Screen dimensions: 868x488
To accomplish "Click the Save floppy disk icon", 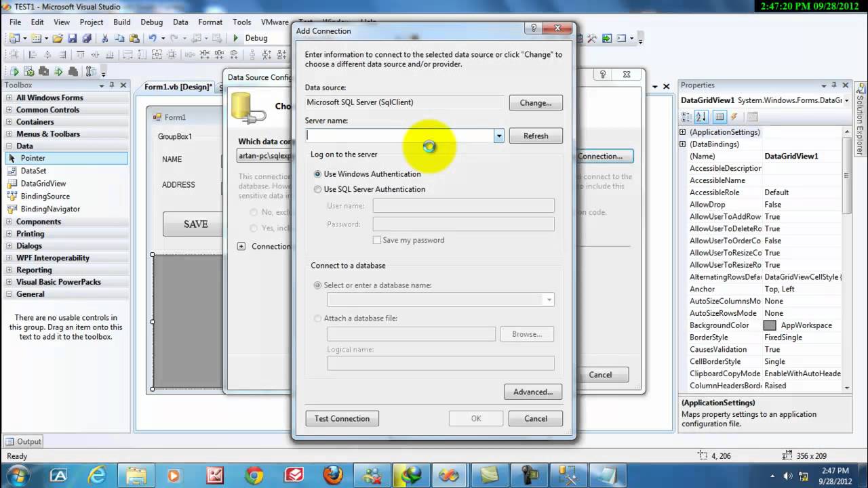I will click(72, 39).
